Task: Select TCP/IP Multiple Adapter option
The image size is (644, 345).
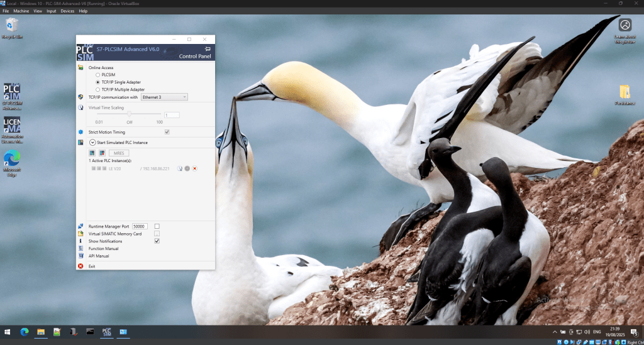Action: 97,90
